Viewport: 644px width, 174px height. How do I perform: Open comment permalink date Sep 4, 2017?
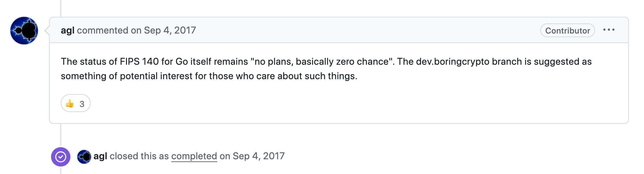point(170,30)
